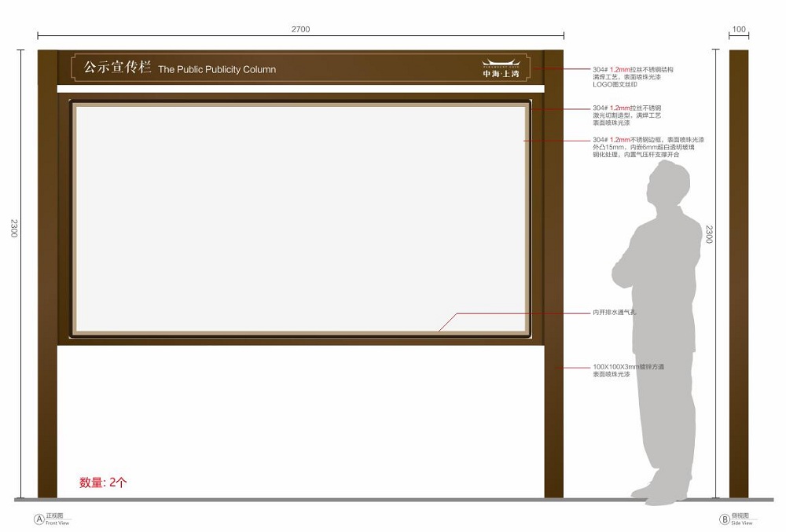This screenshot has width=786, height=532.
Task: Select the left 2300 height dimension label
Action: tap(14, 229)
